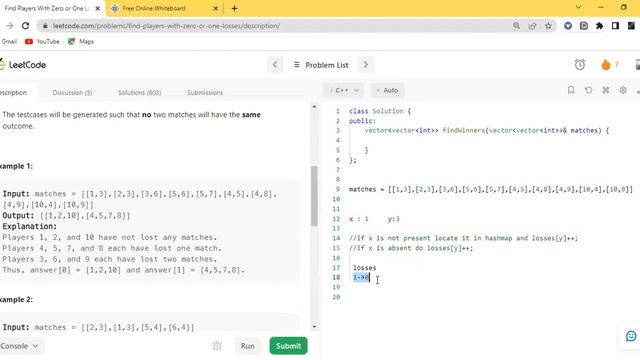This screenshot has width=640, height=360.
Task: Click the 'public:' line in editor
Action: 362,121
